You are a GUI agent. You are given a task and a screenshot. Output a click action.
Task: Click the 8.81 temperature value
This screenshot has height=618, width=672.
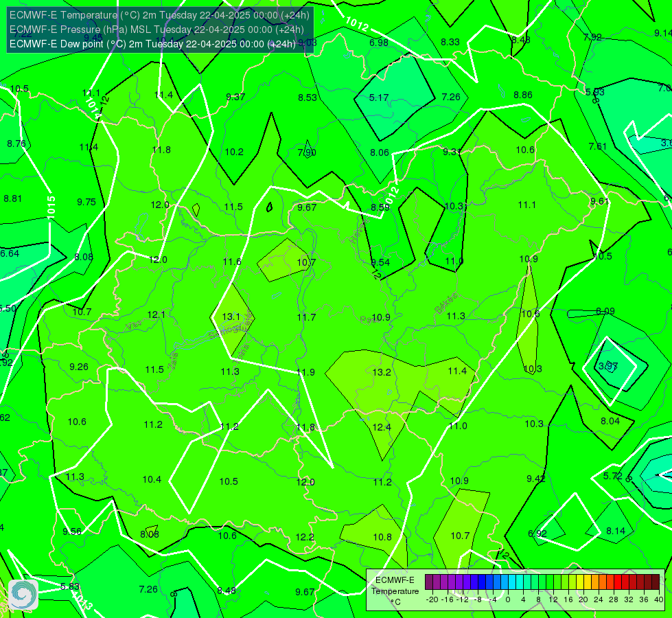coord(12,199)
